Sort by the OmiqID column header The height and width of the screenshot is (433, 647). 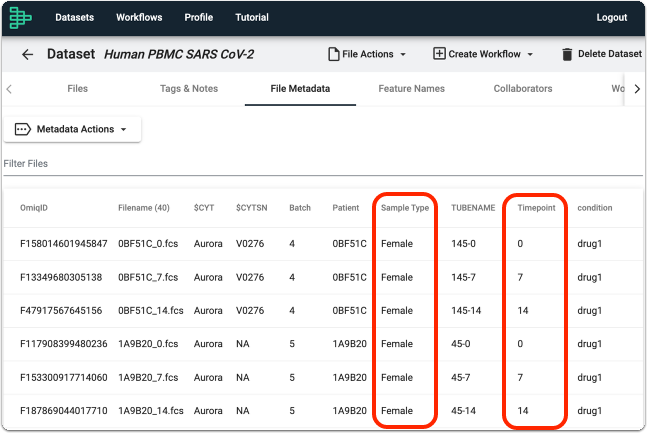[34, 208]
